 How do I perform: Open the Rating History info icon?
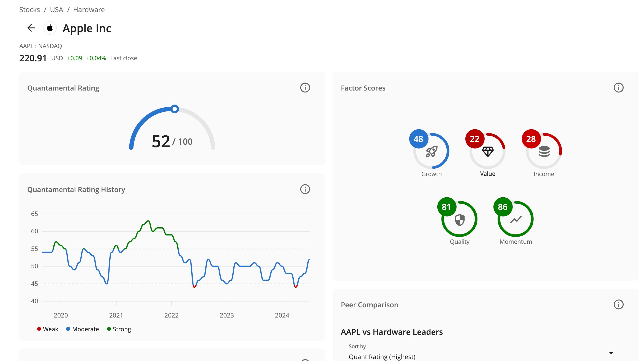point(305,189)
